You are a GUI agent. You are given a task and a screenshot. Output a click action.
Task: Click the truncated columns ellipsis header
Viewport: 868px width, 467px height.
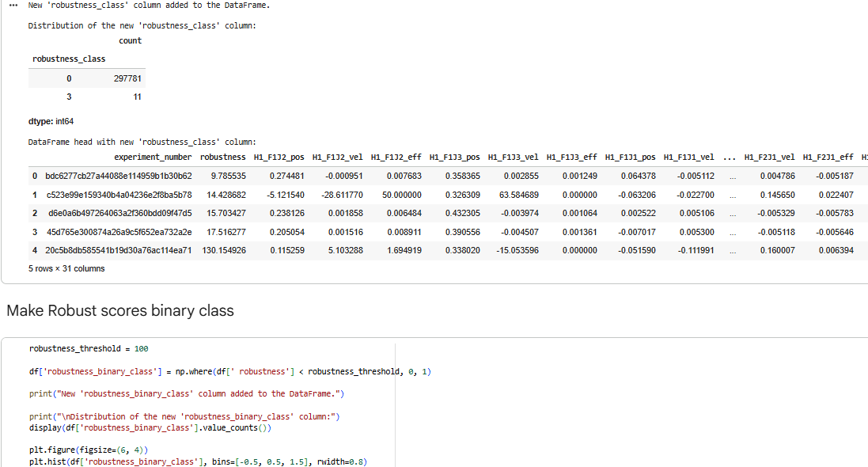(x=731, y=157)
